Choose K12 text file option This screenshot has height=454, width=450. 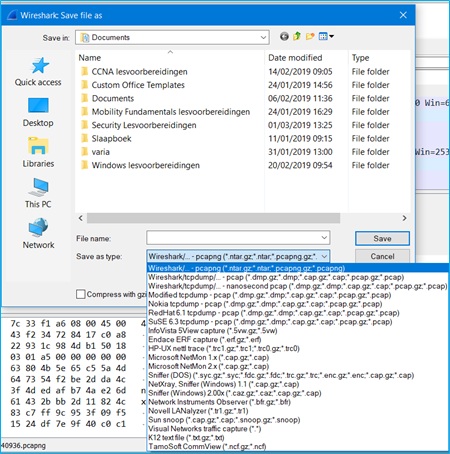point(298,437)
